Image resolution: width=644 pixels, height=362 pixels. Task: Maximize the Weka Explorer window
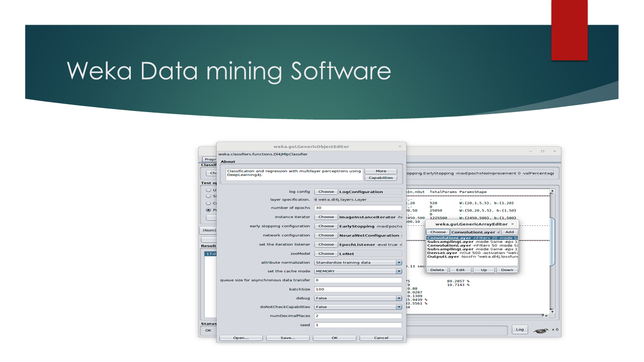tap(542, 151)
